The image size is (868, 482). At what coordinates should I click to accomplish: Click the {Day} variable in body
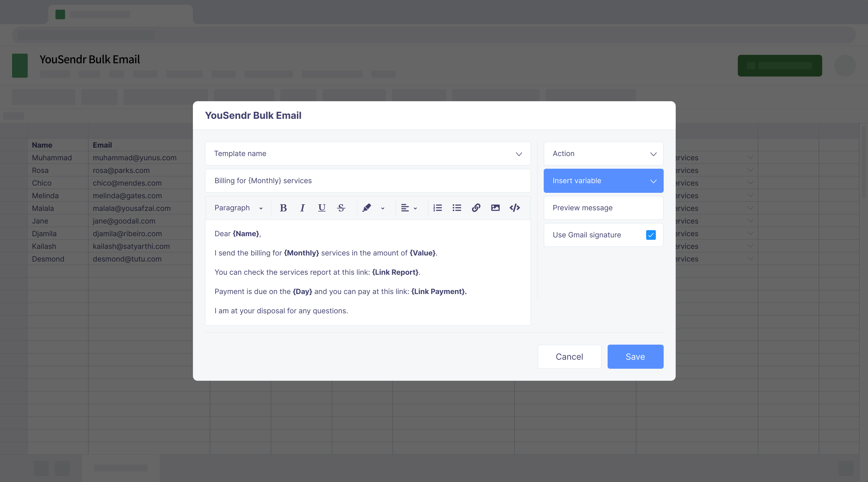pyautogui.click(x=302, y=292)
